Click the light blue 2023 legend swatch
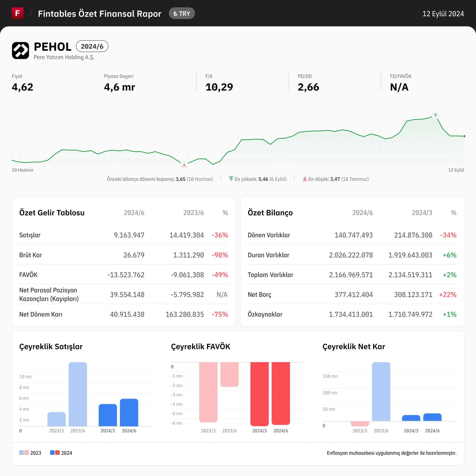 coord(21,453)
